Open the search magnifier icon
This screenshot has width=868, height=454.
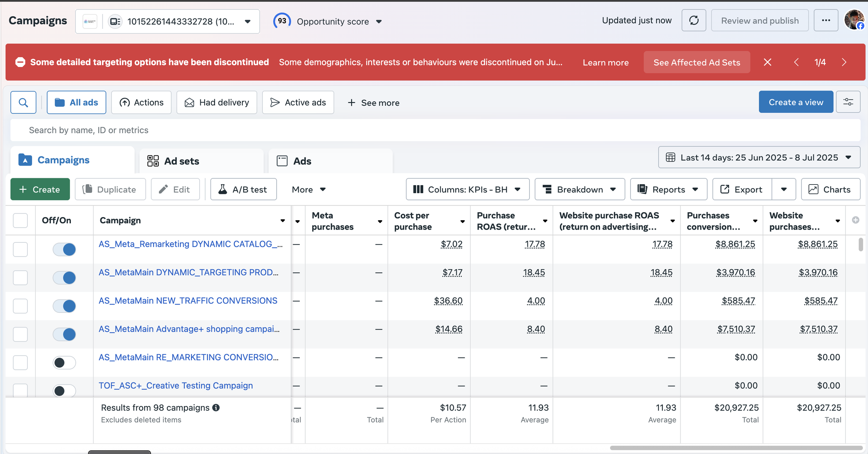(23, 102)
